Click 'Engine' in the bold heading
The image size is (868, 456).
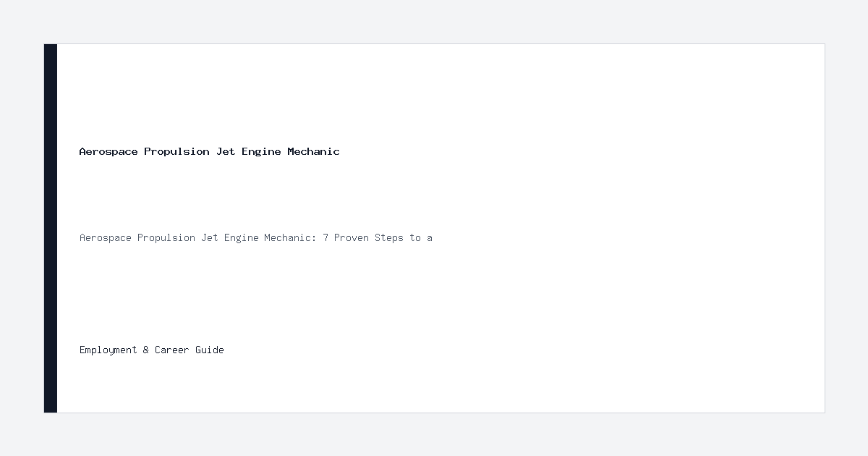pyautogui.click(x=261, y=151)
